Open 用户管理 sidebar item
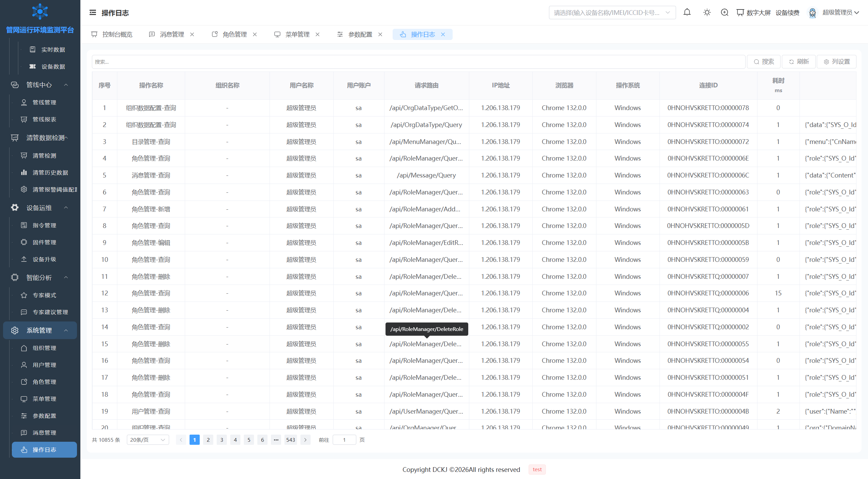Viewport: 868px width, 479px height. click(x=44, y=365)
